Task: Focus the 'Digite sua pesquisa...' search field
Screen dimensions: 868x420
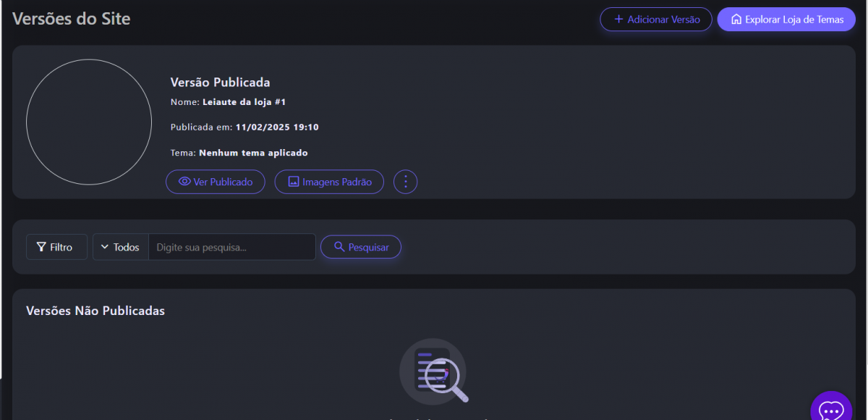Action: click(231, 247)
